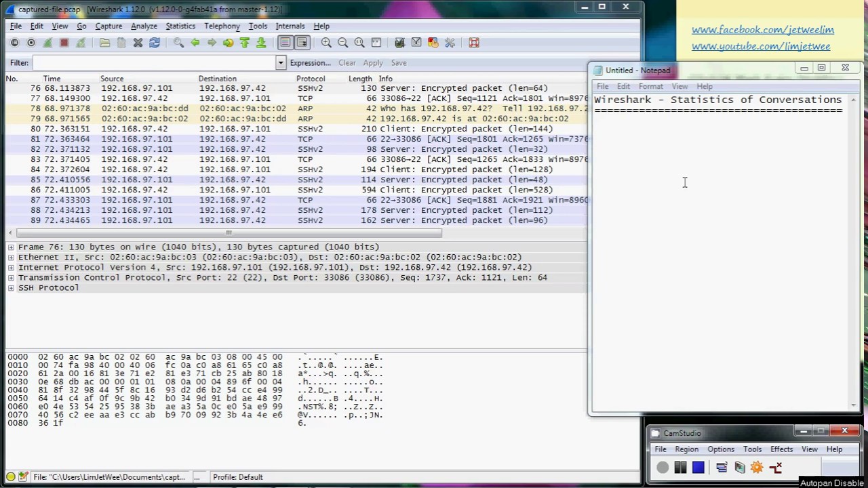Find a packet with the magnifier icon

[178, 43]
